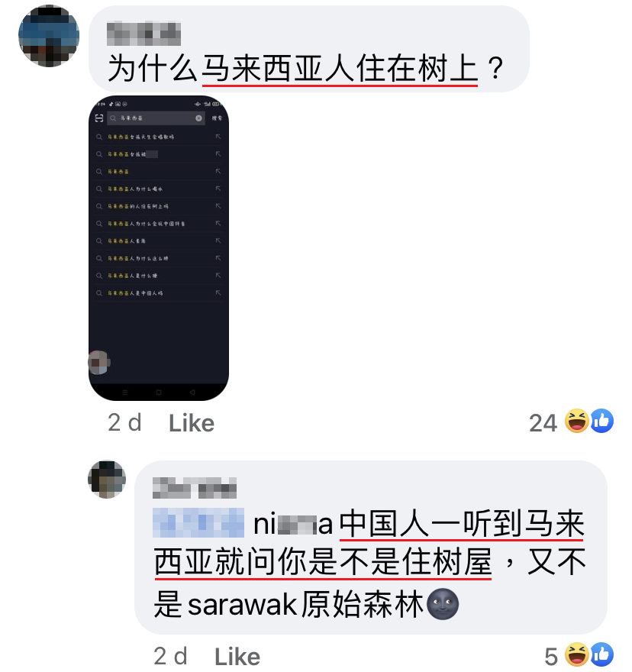Click the clear button in the screenshot's search bar
Image resolution: width=632 pixels, height=672 pixels.
pyautogui.click(x=198, y=118)
